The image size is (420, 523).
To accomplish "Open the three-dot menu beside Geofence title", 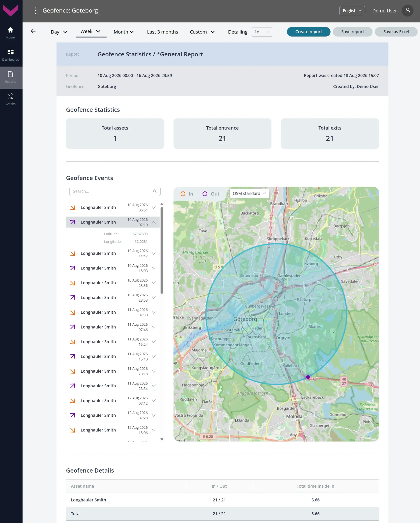I will pos(36,10).
